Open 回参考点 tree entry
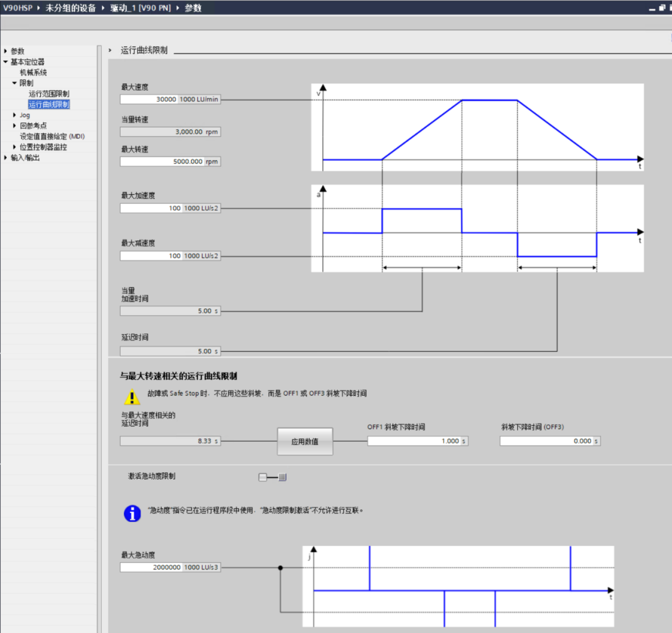The width and height of the screenshot is (672, 633). (34, 126)
